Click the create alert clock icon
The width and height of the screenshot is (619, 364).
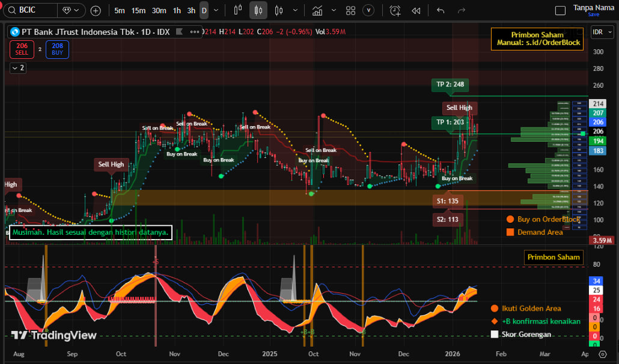(395, 10)
